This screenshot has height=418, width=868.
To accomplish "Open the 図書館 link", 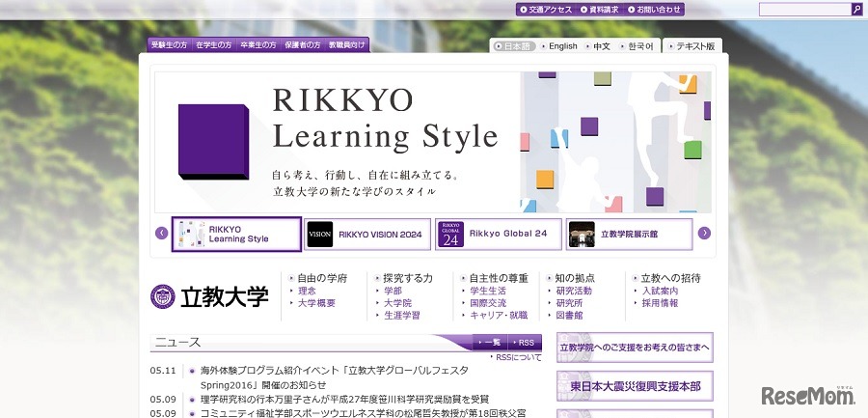I will pos(569,316).
